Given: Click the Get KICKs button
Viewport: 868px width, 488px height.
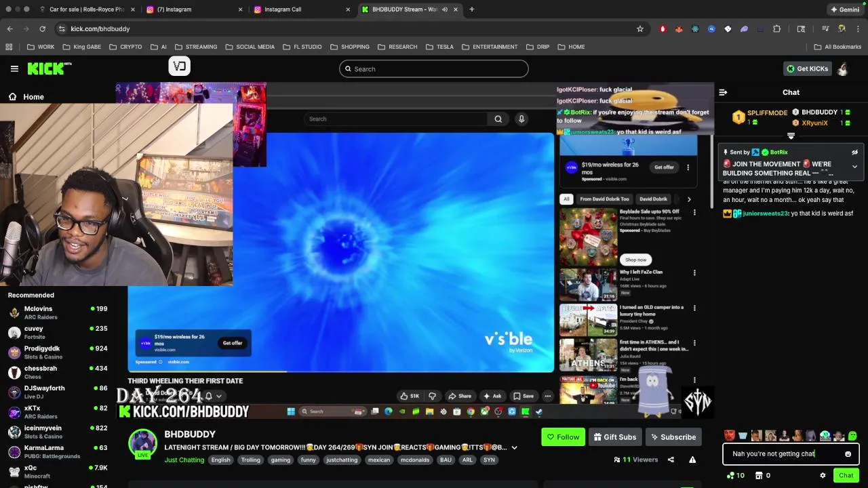Looking at the screenshot, I should [x=807, y=68].
